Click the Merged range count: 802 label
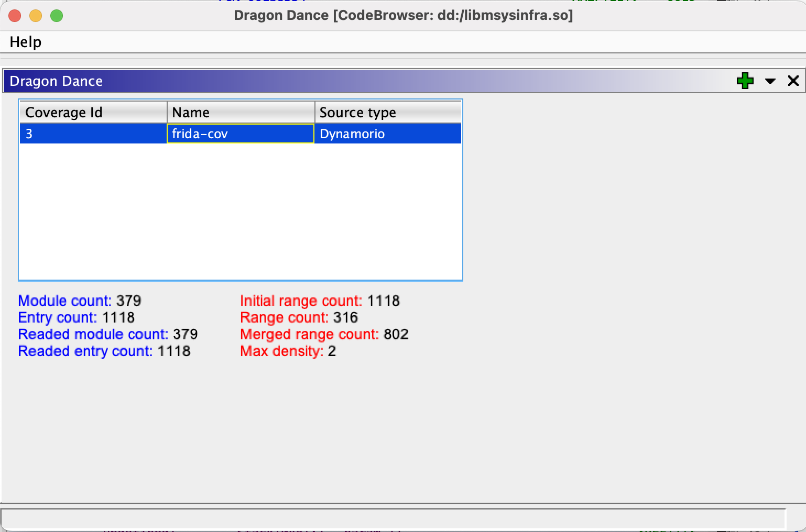 tap(324, 334)
